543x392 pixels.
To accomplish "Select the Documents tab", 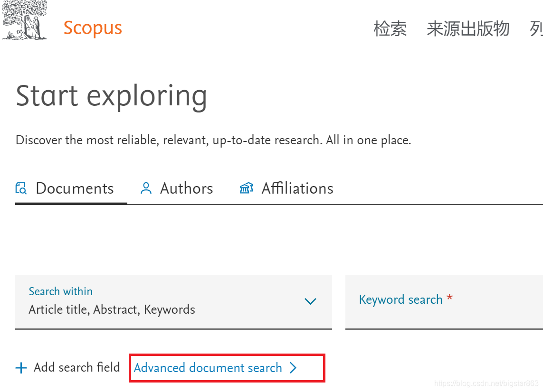I will coord(74,188).
